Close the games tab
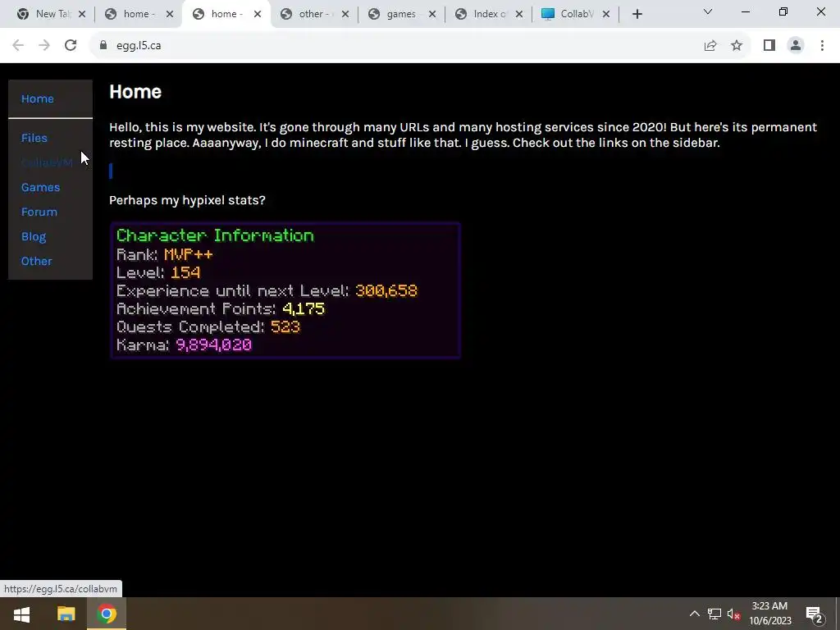This screenshot has height=630, width=840. [x=432, y=14]
